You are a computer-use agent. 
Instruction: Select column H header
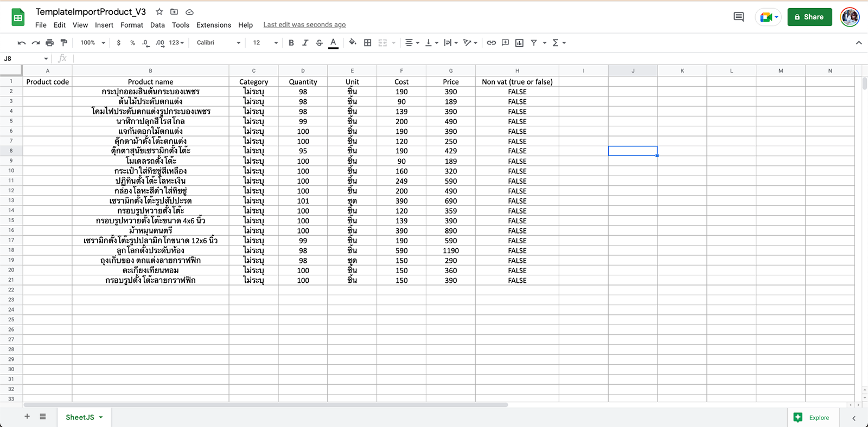coord(517,70)
